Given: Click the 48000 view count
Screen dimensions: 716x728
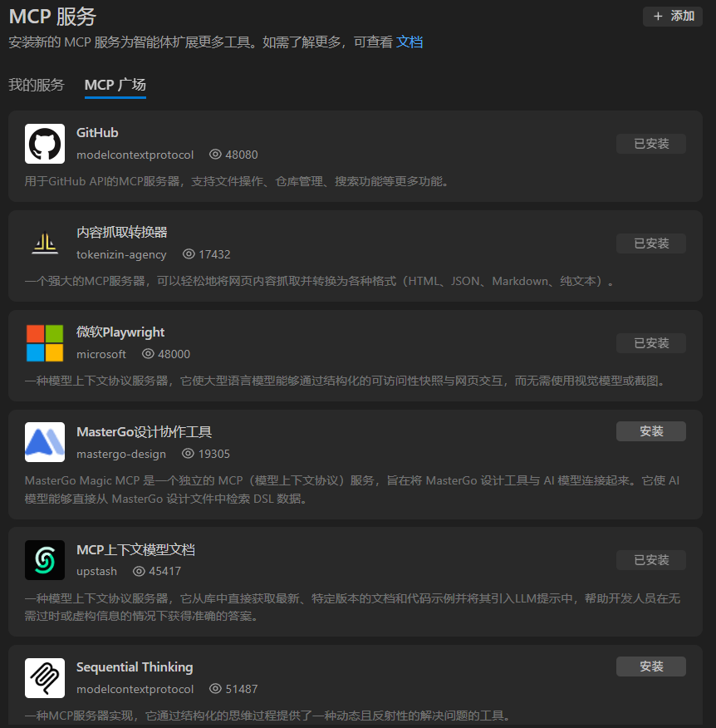Looking at the screenshot, I should click(x=174, y=354).
